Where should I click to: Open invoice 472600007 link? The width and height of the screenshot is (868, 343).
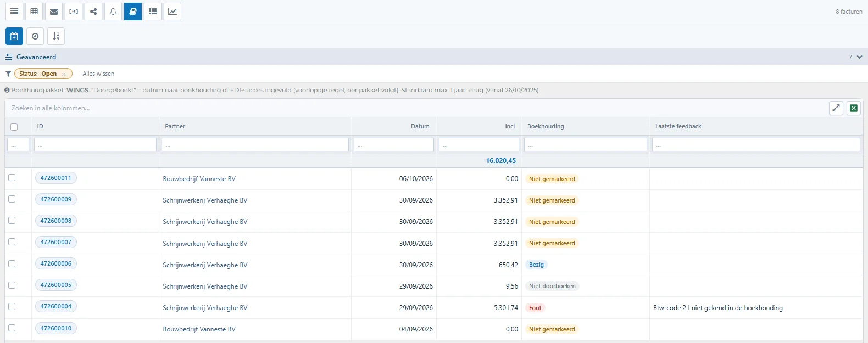(x=56, y=242)
